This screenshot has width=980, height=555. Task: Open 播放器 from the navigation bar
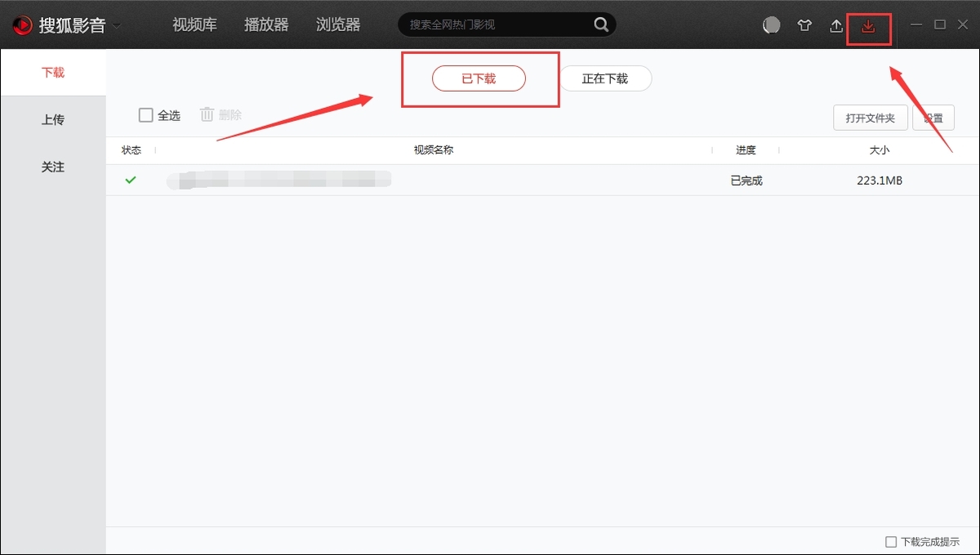coord(267,25)
